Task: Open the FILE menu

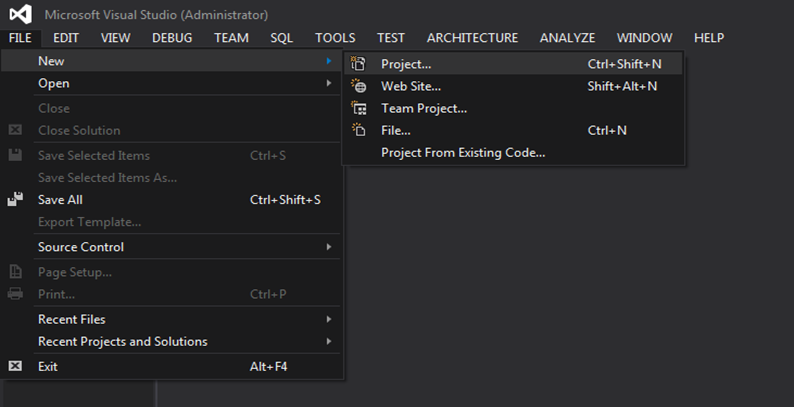Action: click(20, 38)
